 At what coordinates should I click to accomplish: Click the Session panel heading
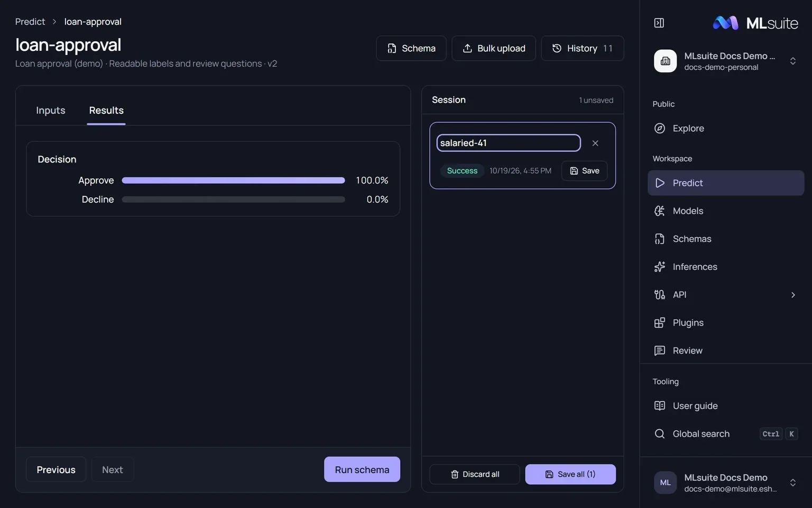449,100
